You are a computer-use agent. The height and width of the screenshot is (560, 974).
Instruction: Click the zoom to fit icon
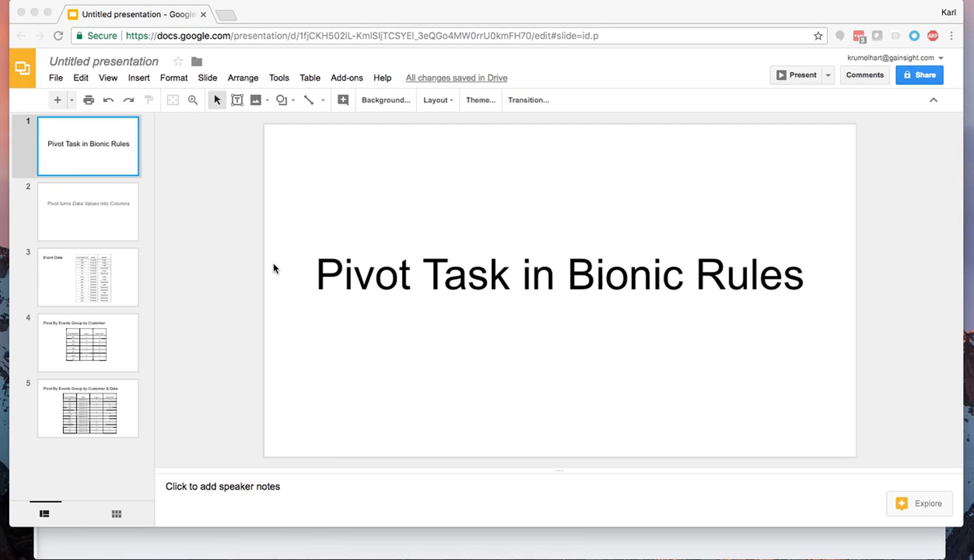(173, 100)
